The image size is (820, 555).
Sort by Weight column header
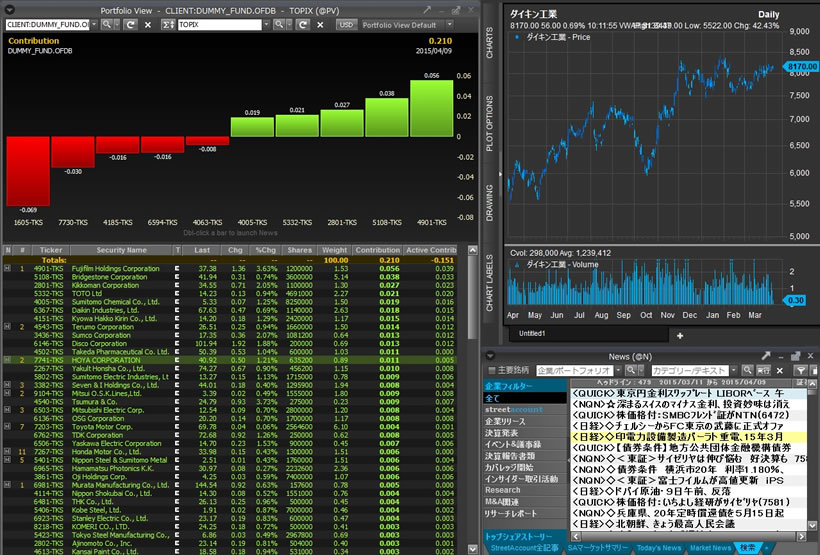point(334,250)
